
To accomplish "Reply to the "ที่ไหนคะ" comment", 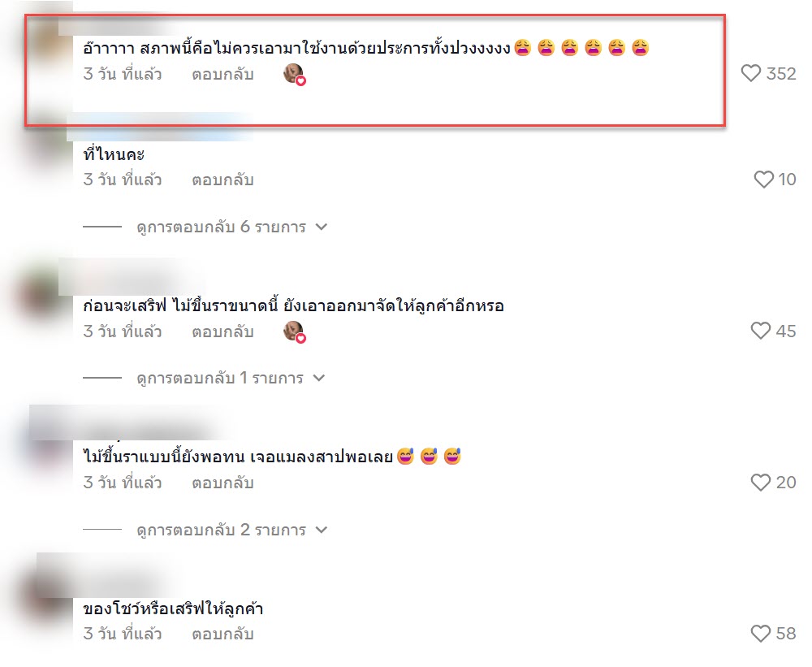I will click(x=222, y=180).
